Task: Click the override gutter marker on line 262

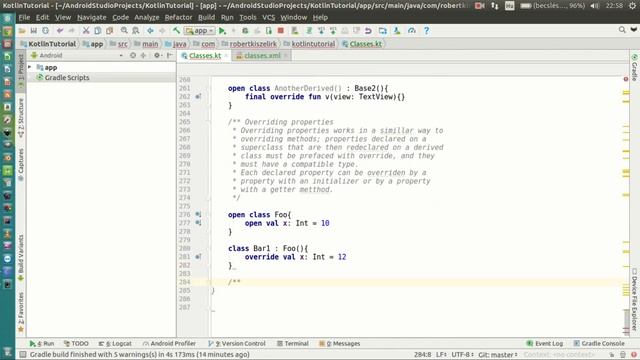Action: (198, 97)
